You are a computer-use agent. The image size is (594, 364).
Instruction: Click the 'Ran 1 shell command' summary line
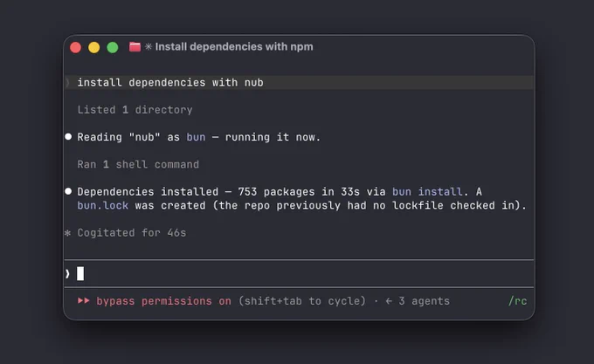(x=138, y=164)
